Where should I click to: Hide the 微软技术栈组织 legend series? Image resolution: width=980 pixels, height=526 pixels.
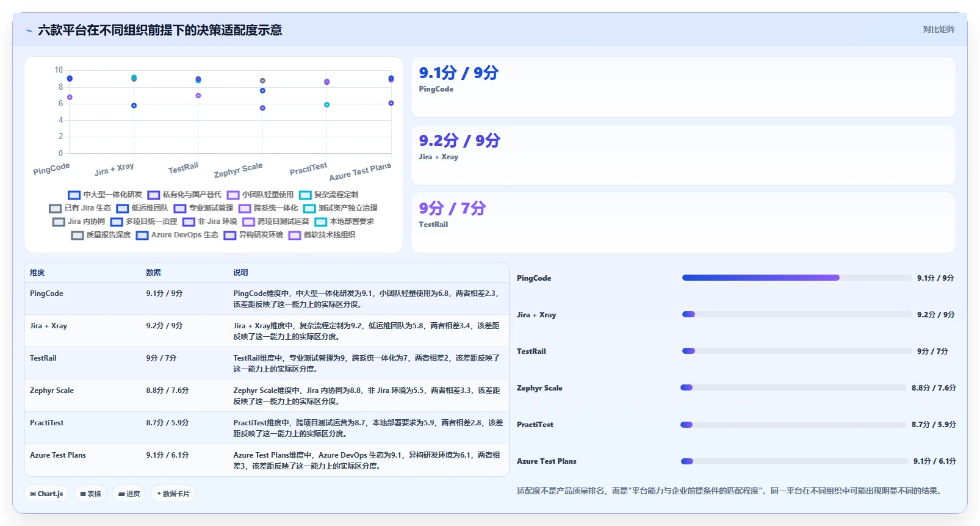pyautogui.click(x=322, y=235)
